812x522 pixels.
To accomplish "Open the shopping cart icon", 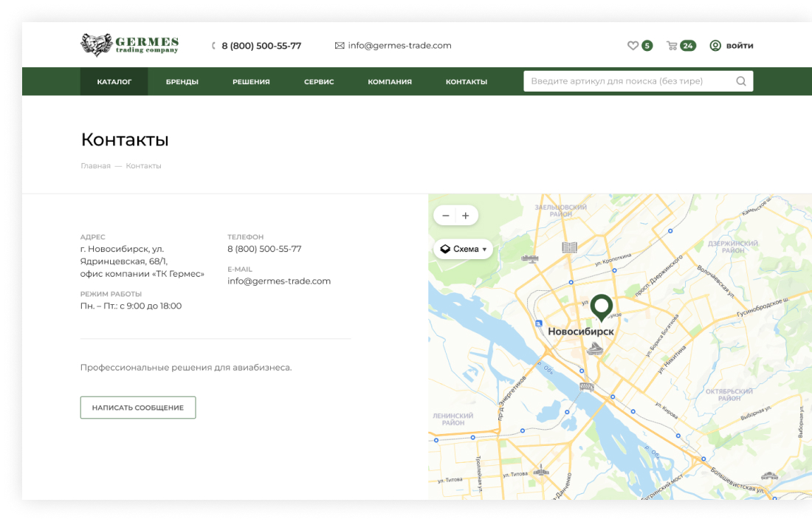I will 672,46.
